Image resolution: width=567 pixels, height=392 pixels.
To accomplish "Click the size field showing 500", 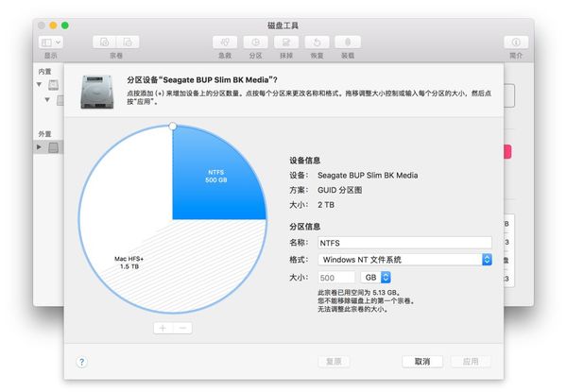I will (x=336, y=278).
